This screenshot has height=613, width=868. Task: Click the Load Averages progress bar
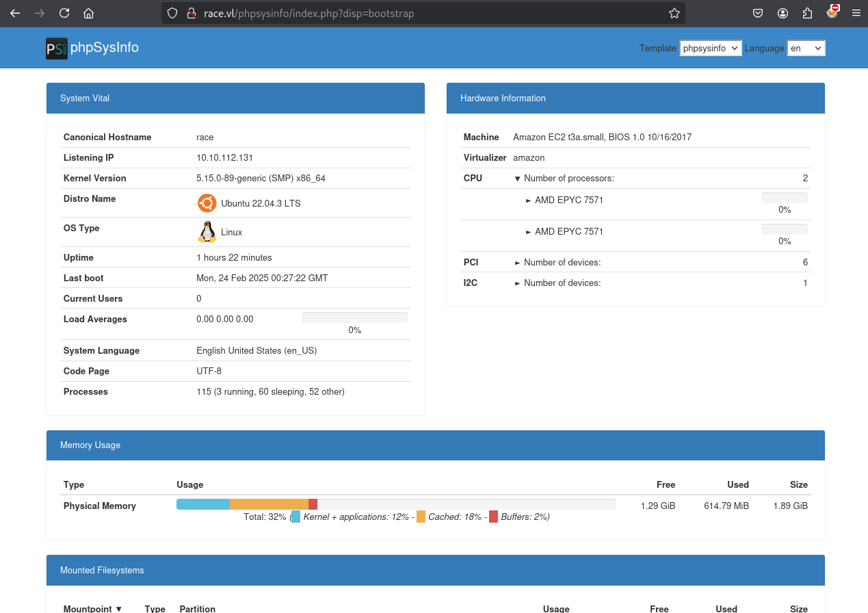pos(355,317)
